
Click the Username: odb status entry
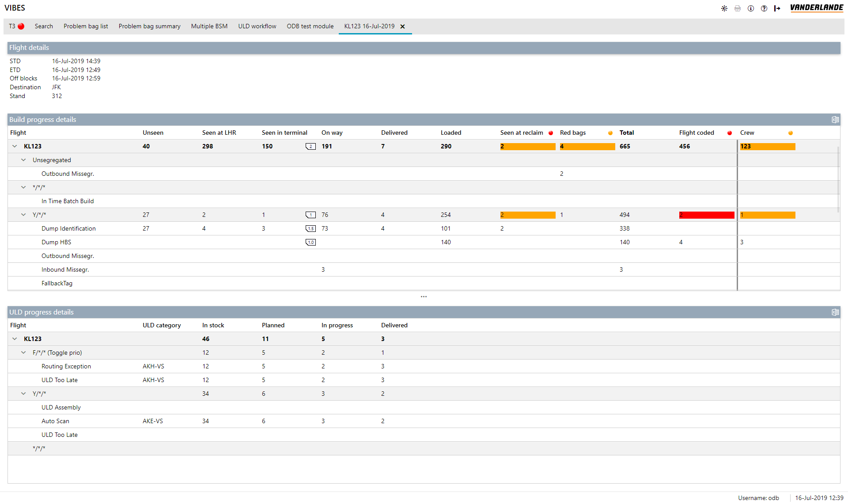pyautogui.click(x=758, y=498)
